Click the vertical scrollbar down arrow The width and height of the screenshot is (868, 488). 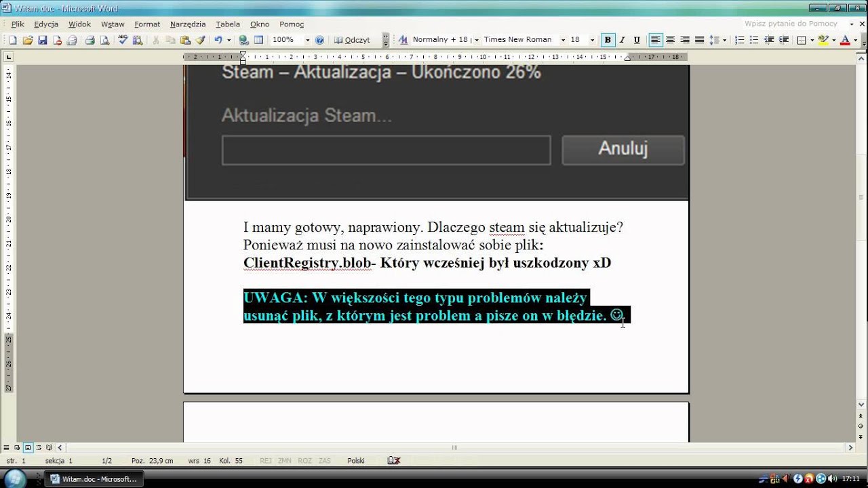[x=862, y=405]
